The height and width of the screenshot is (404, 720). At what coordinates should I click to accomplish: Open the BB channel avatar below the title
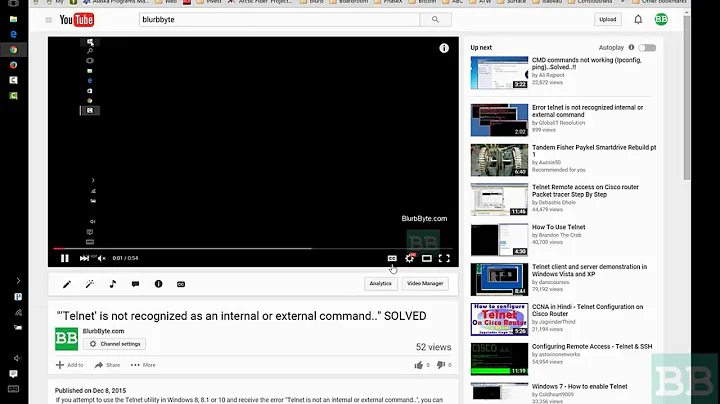coord(67,339)
